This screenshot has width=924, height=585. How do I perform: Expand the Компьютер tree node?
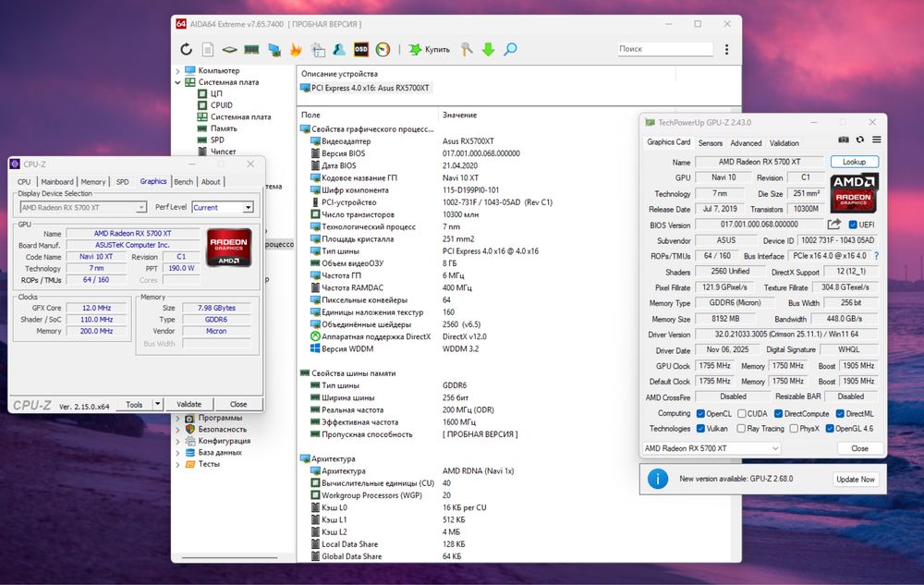(178, 70)
